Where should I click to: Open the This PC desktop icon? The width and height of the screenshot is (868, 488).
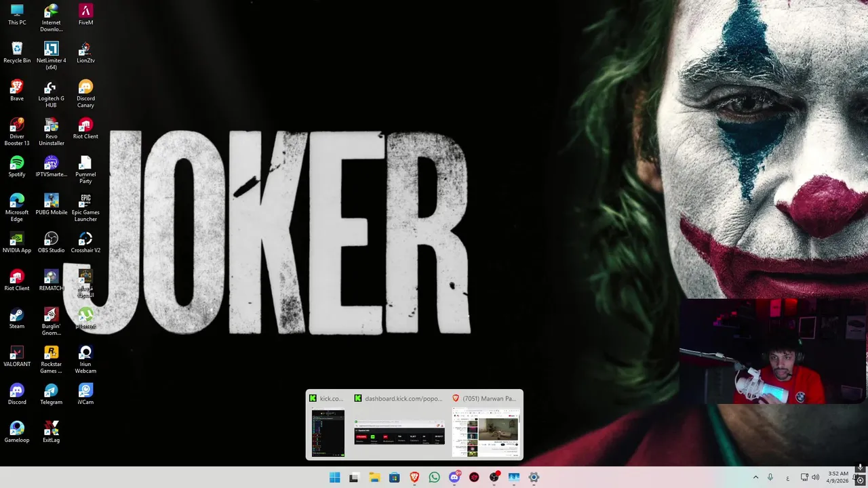click(x=17, y=15)
